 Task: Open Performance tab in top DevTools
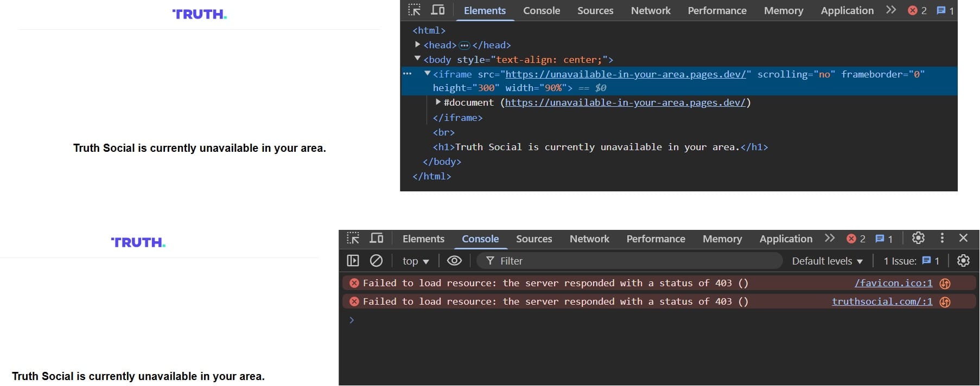(717, 11)
